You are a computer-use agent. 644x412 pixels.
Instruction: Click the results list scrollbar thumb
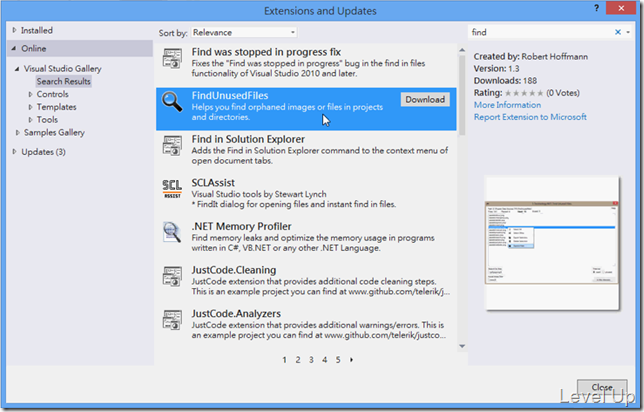pyautogui.click(x=462, y=95)
